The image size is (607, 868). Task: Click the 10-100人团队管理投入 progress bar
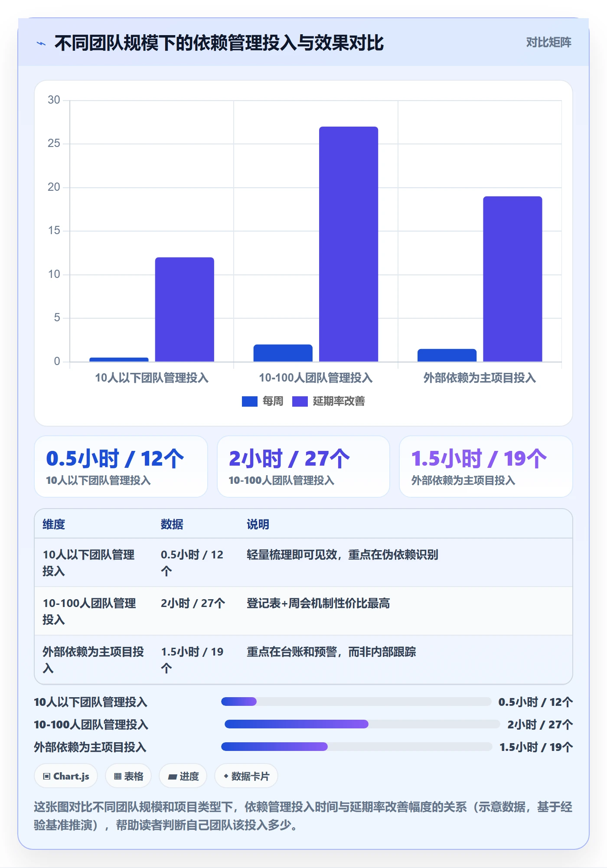(362, 724)
